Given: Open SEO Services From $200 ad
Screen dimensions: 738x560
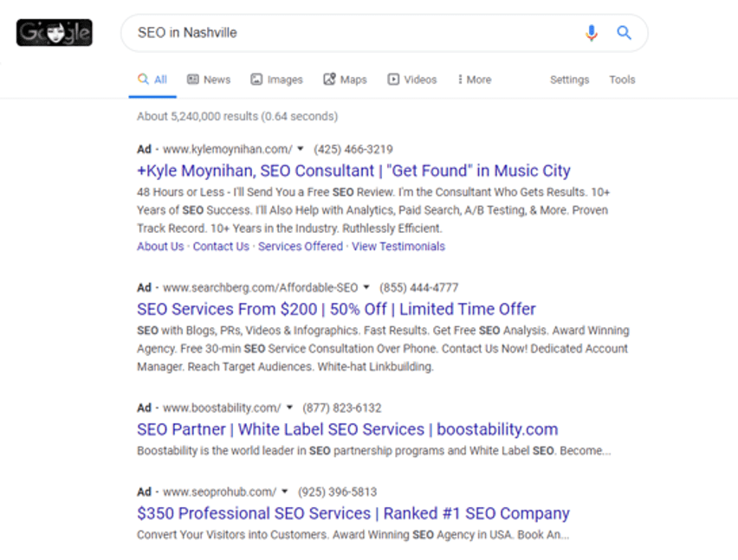Looking at the screenshot, I should (x=336, y=309).
